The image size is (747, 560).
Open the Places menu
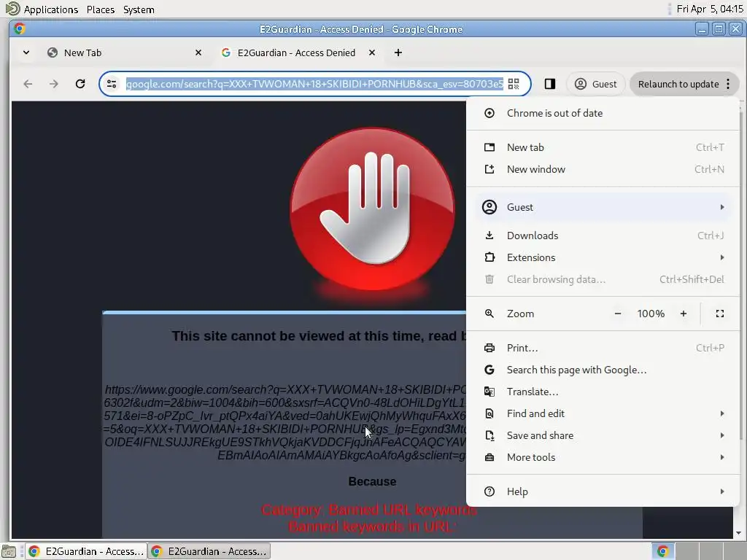[x=101, y=9]
